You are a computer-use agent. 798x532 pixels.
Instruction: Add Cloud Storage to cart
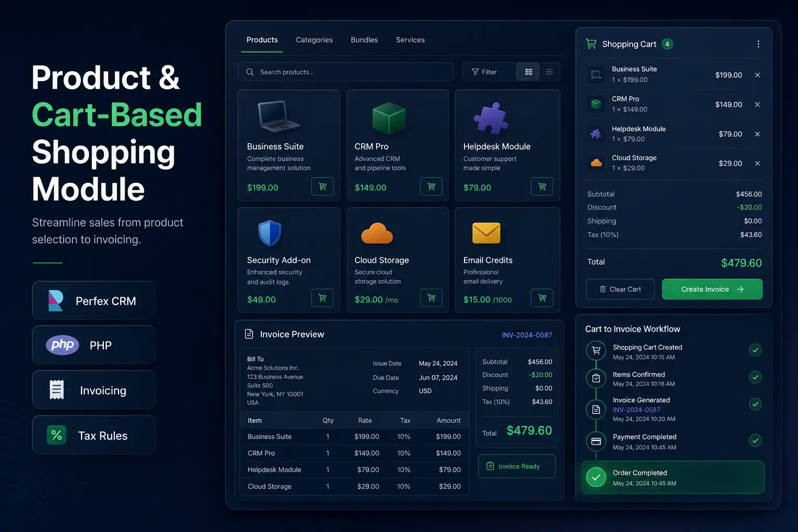(431, 298)
